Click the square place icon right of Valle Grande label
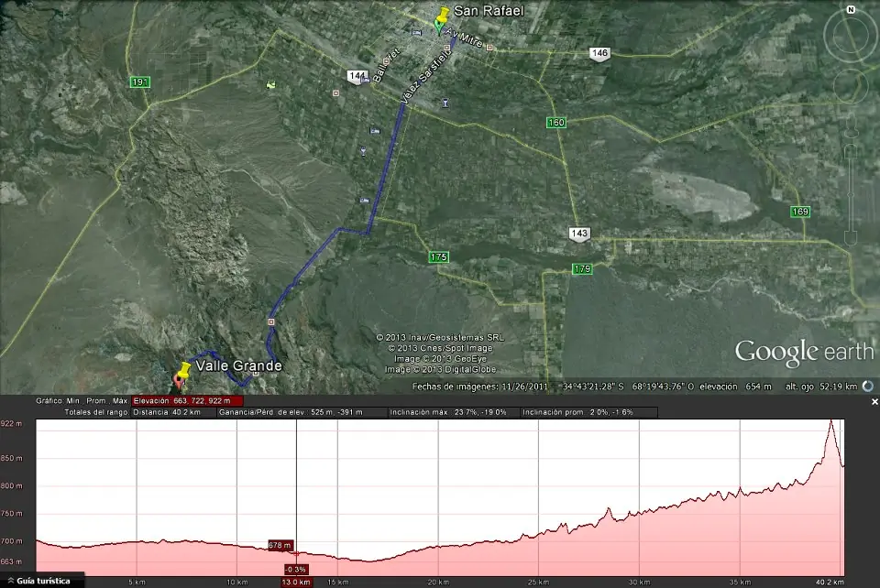The height and width of the screenshot is (588, 880). pos(256,374)
